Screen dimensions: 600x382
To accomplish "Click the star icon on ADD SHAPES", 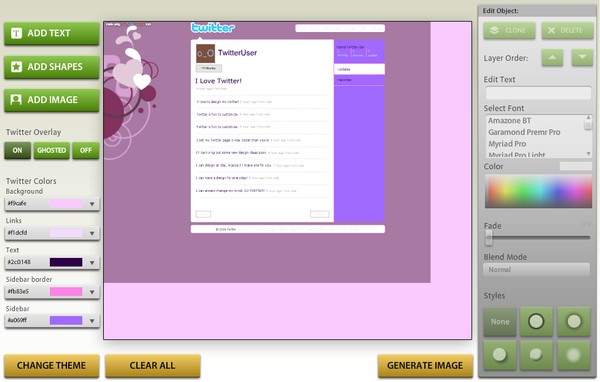I will (16, 67).
